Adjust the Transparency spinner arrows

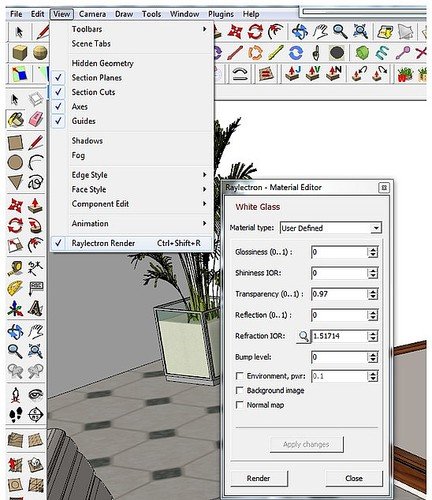(373, 294)
